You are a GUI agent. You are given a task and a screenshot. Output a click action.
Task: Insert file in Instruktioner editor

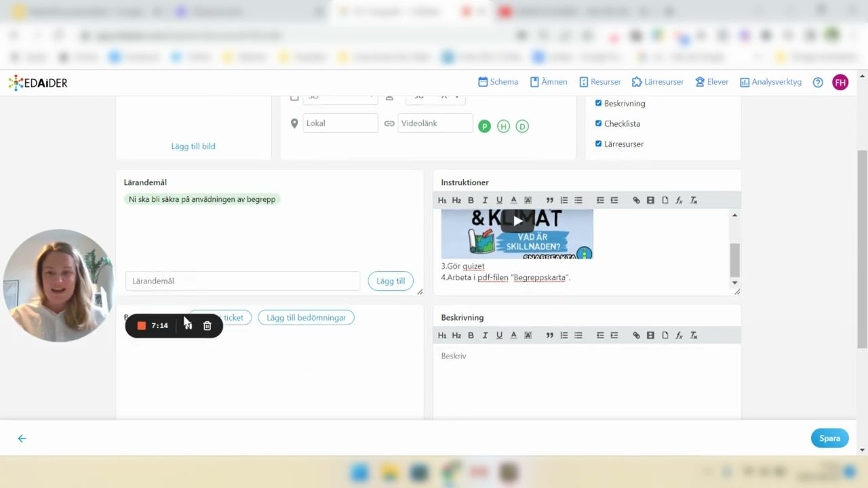pyautogui.click(x=665, y=201)
